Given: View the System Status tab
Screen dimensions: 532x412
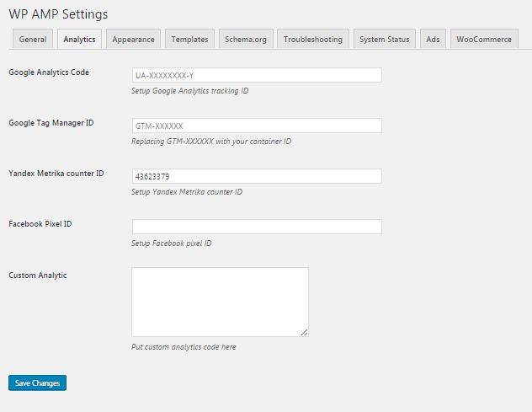Looking at the screenshot, I should tap(385, 39).
